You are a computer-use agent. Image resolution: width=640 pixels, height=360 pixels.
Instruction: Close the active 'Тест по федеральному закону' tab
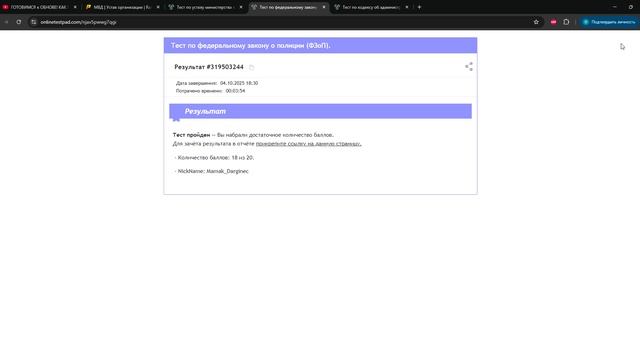(x=324, y=7)
